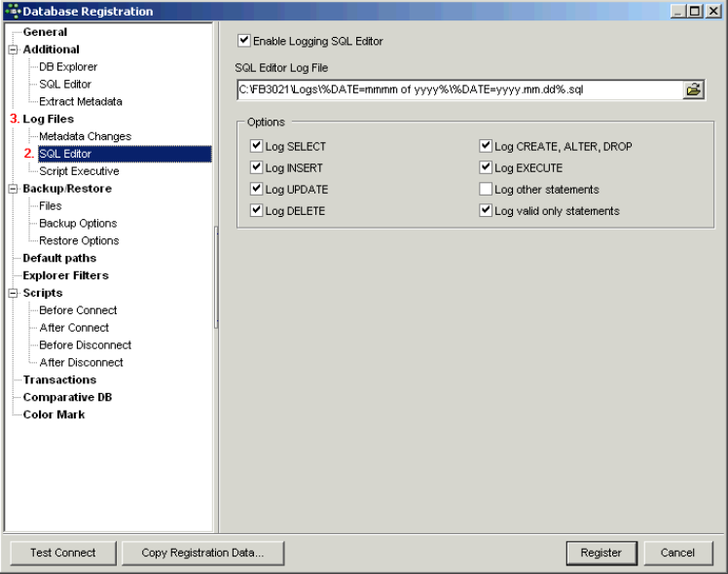This screenshot has height=574, width=728.
Task: Select the Color Mark item
Action: 54,414
